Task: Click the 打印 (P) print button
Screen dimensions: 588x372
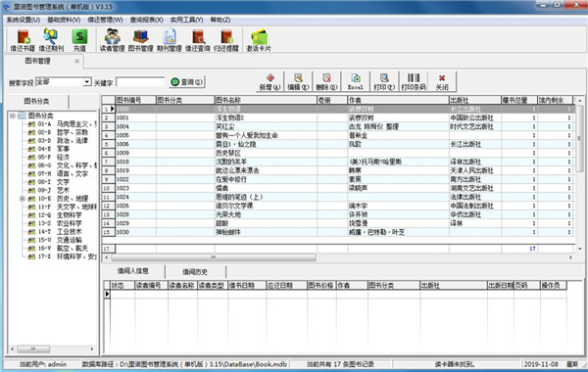Action: (384, 81)
